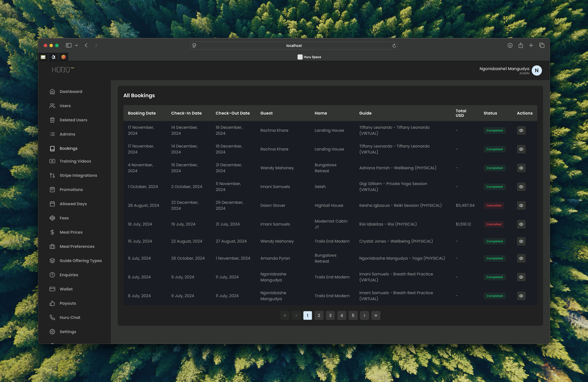The height and width of the screenshot is (382, 588).
Task: Jump to page 5 in pagination
Action: click(x=353, y=315)
